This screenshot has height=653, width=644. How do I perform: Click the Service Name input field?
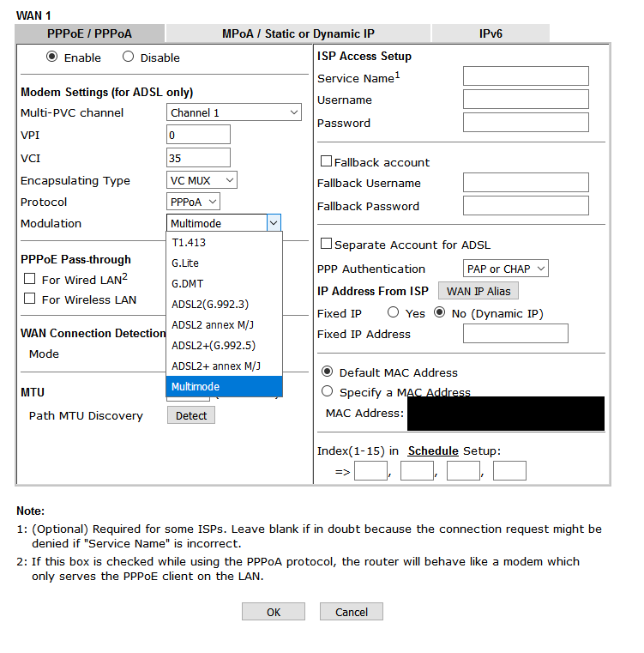pyautogui.click(x=526, y=76)
